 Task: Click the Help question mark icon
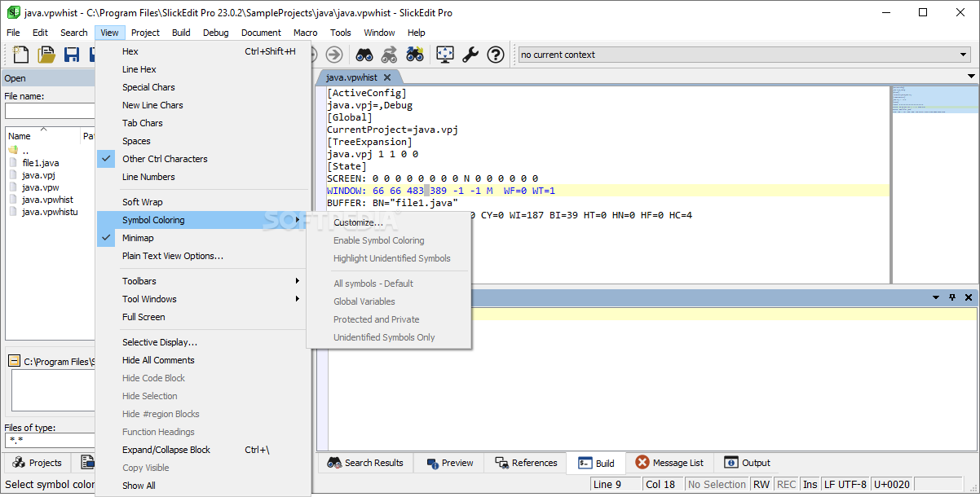pos(496,55)
